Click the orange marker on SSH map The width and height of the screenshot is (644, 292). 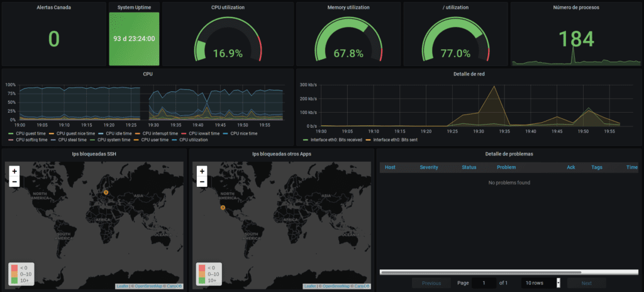(x=106, y=192)
